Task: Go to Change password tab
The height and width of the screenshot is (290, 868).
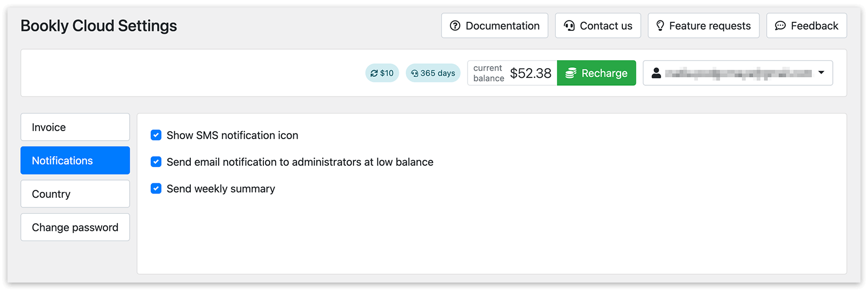Action: (75, 227)
